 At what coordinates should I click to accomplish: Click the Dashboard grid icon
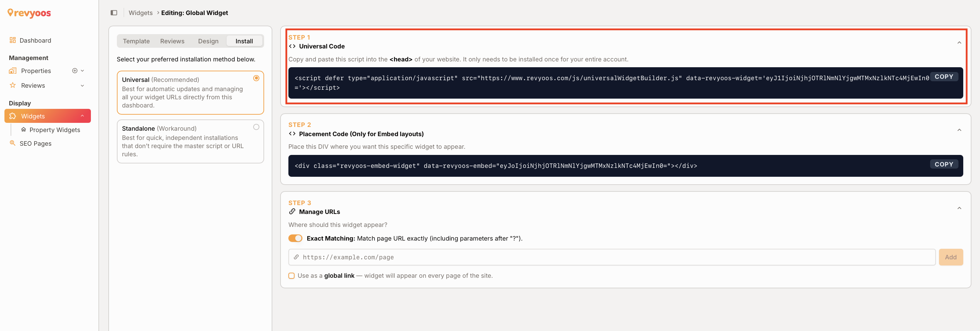[13, 40]
